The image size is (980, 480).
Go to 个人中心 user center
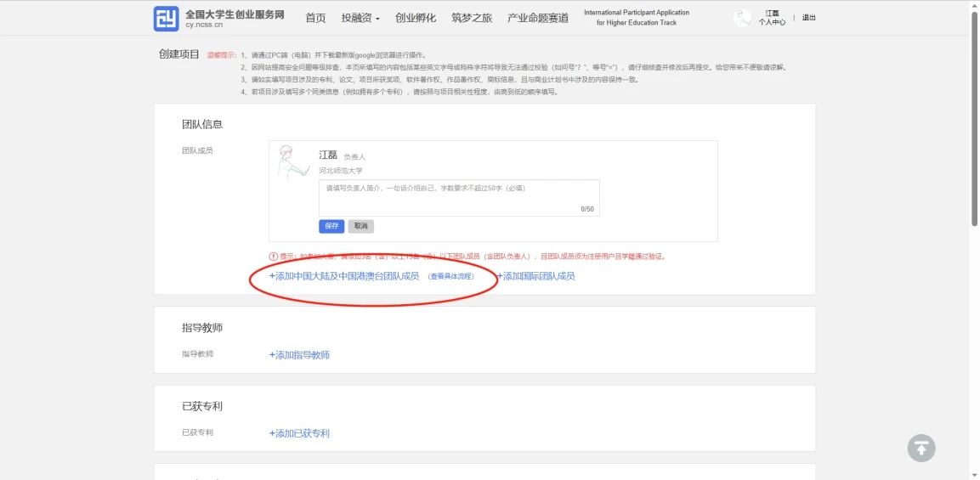pyautogui.click(x=772, y=22)
